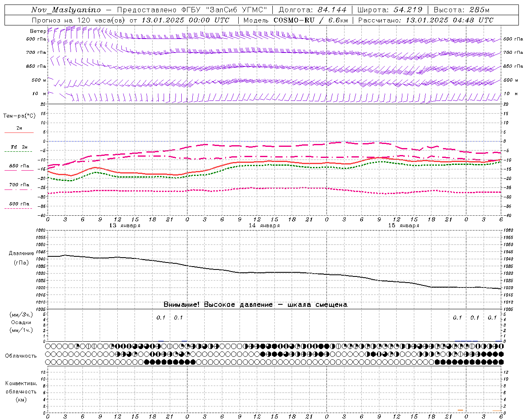Click the 500 гПа temperature legend entry
525x420 pixels.
click(x=19, y=203)
